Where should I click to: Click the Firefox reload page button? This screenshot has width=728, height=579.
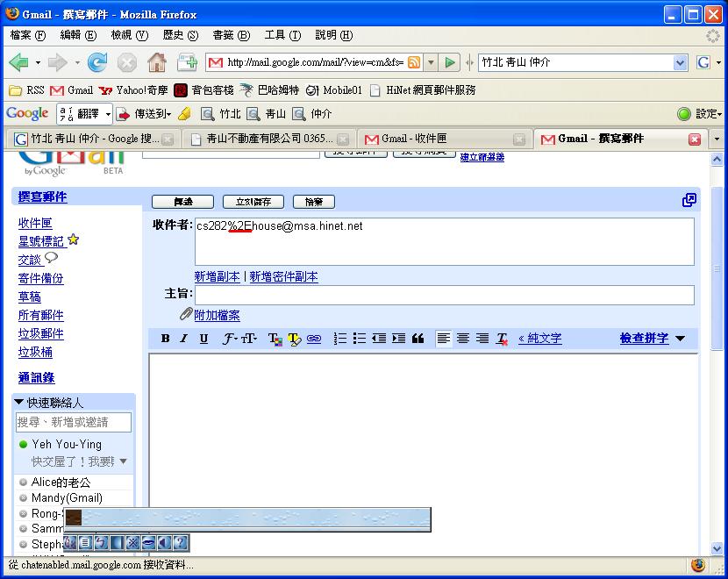click(x=96, y=62)
